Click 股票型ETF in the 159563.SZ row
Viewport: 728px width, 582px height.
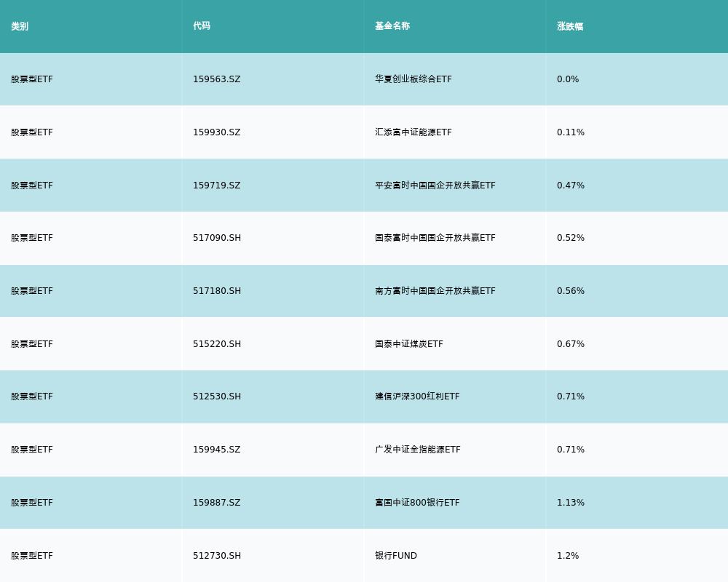(x=32, y=79)
